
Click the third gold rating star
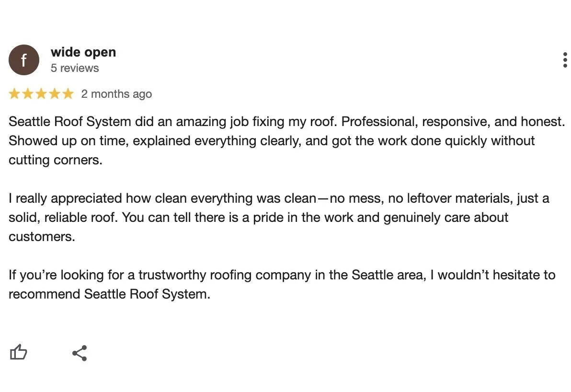click(x=41, y=93)
